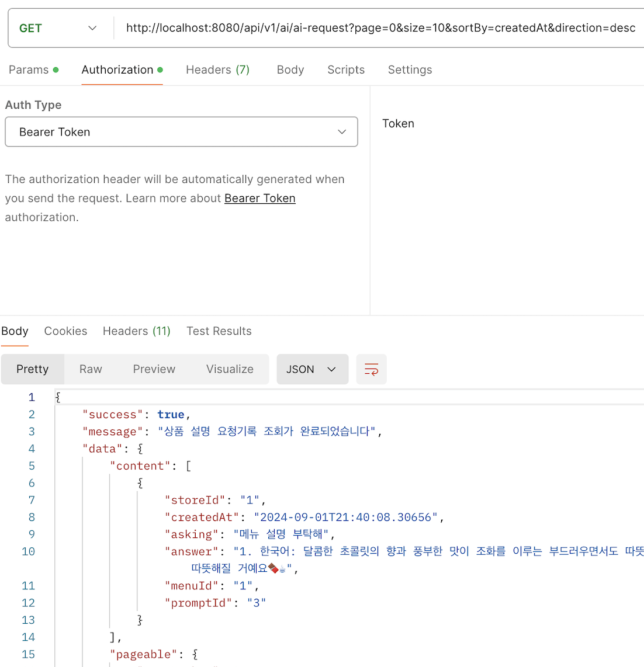644x667 pixels.
Task: Click the Visualize response view button
Action: pos(230,369)
